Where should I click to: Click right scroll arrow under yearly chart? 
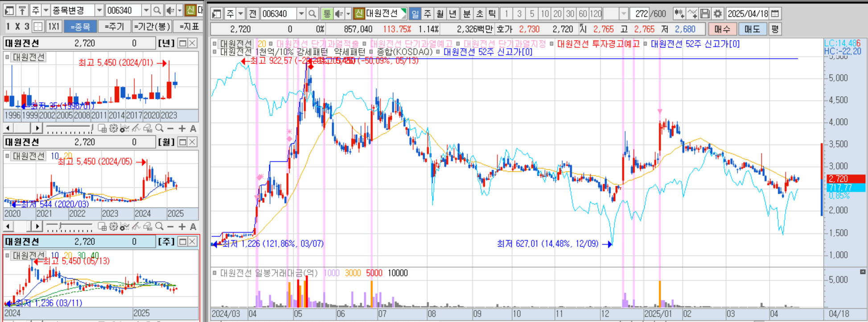pos(37,128)
